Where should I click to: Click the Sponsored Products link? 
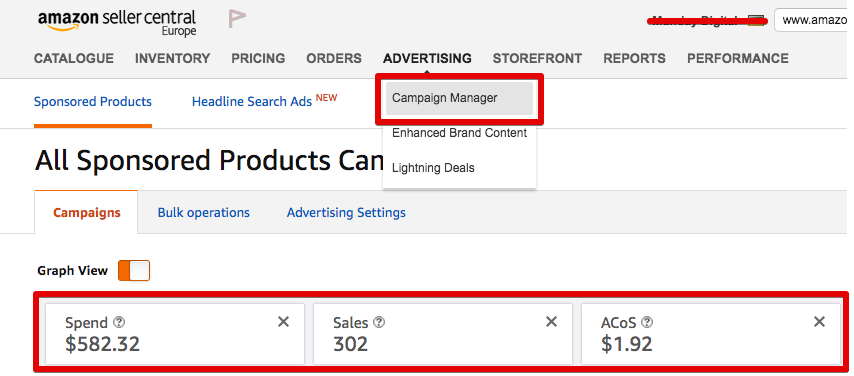click(93, 102)
